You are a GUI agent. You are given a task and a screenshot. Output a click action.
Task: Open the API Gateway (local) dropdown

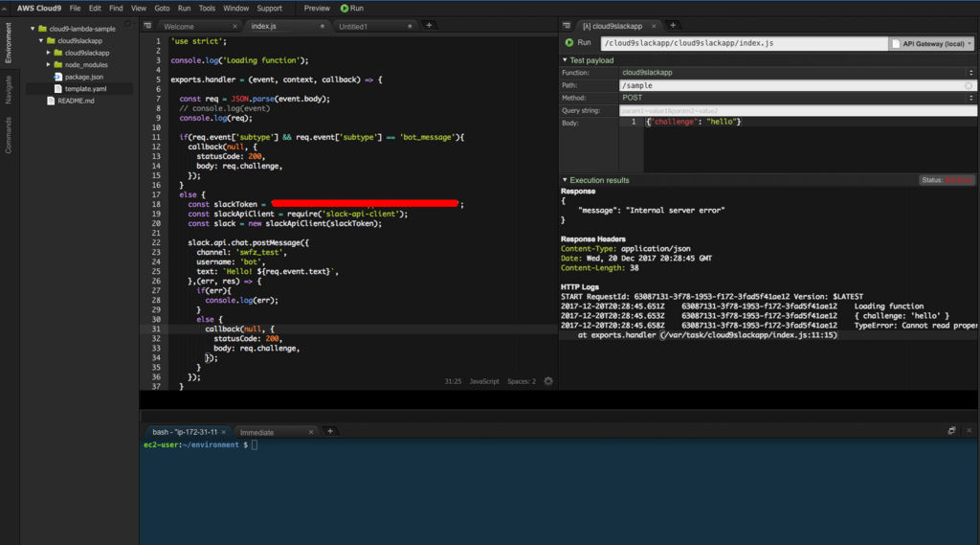point(932,44)
